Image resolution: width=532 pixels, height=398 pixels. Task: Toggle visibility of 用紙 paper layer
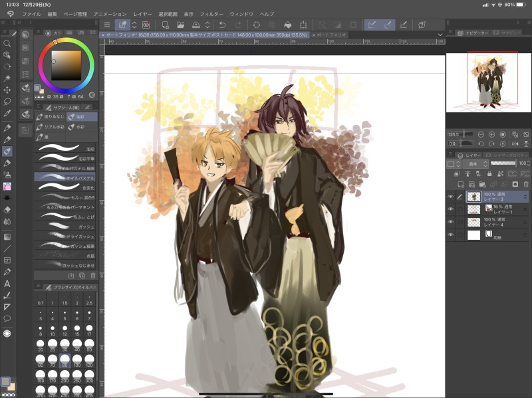[x=451, y=235]
